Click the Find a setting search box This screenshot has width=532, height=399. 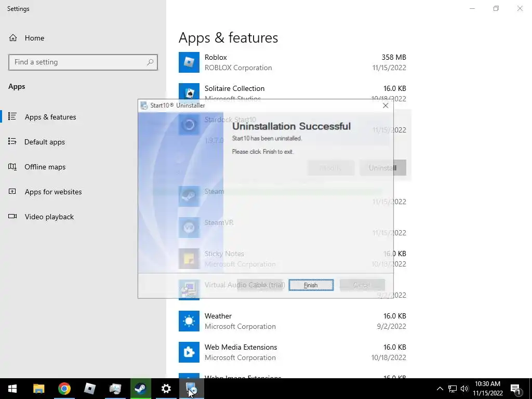pyautogui.click(x=83, y=62)
